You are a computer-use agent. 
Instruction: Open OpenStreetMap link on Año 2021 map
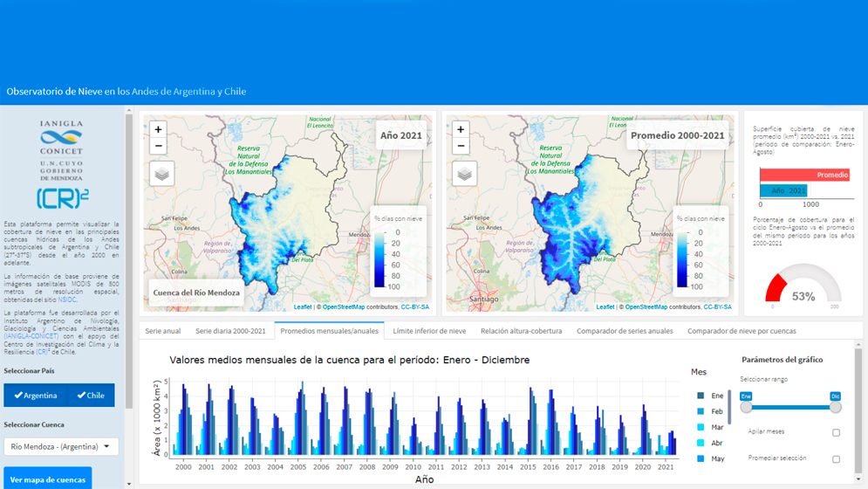pos(344,306)
